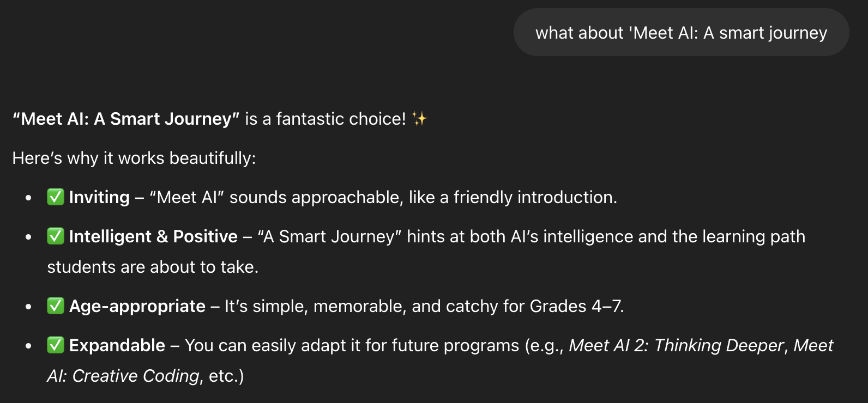This screenshot has width=868, height=403.
Task: Click the checkmark emoji beside "Expandable"
Action: [56, 345]
